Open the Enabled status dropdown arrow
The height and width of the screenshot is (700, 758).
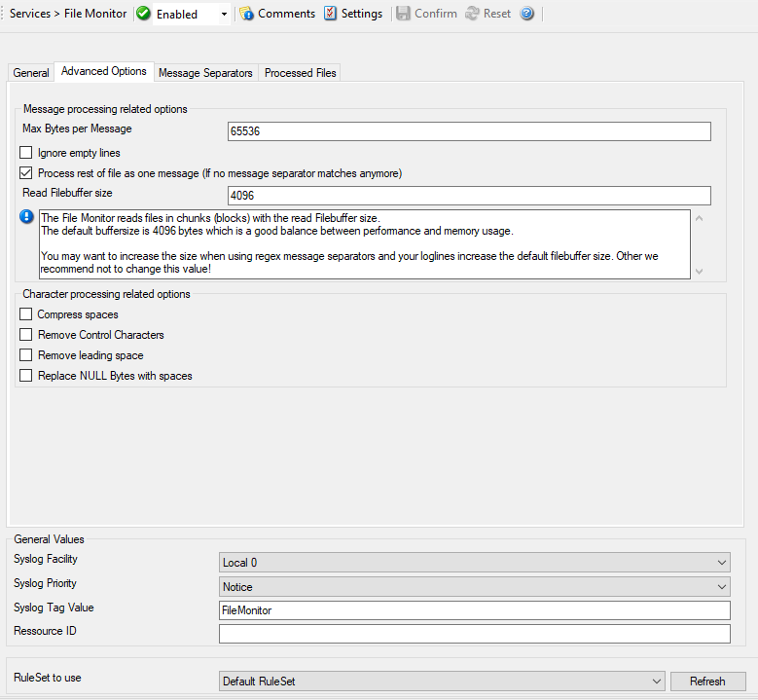(224, 15)
